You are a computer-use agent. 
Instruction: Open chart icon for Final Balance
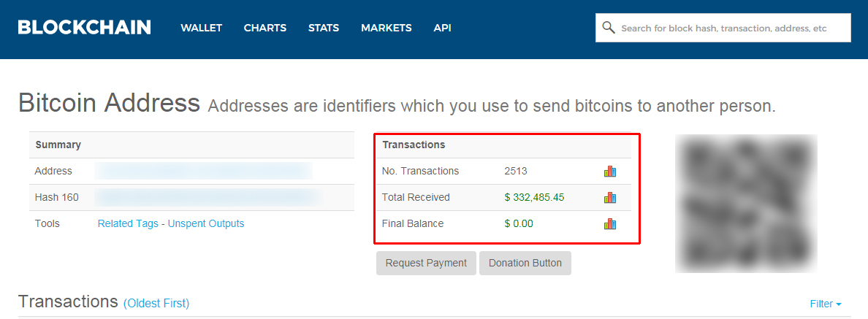[610, 224]
